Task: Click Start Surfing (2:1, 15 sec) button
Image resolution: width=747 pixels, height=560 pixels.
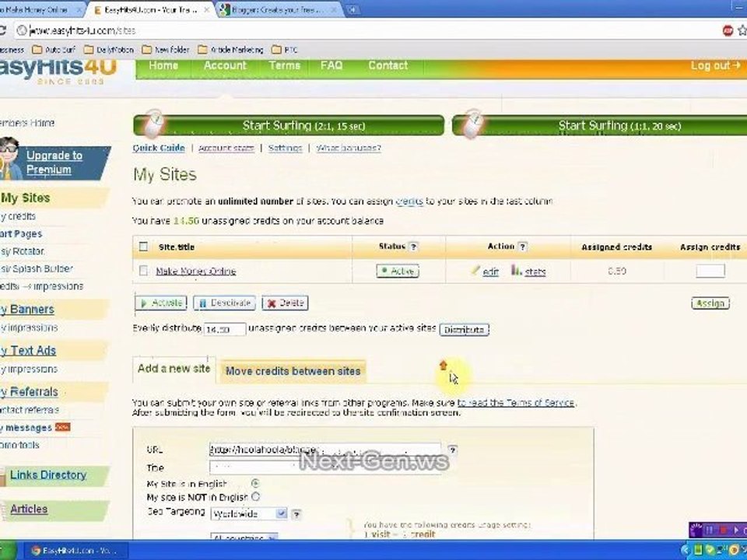Action: point(289,126)
